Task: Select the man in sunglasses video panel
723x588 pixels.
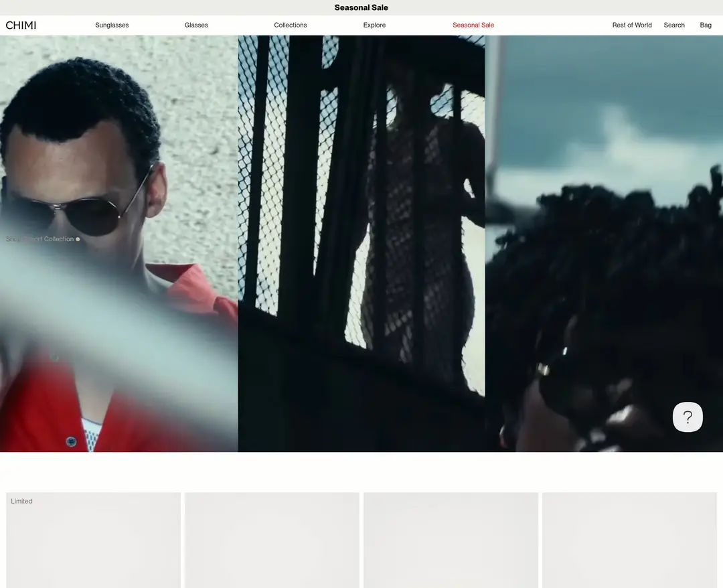Action: 119,244
